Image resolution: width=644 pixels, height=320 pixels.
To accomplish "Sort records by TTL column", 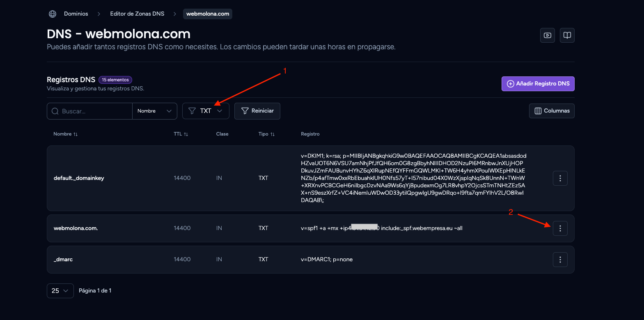I will 181,134.
